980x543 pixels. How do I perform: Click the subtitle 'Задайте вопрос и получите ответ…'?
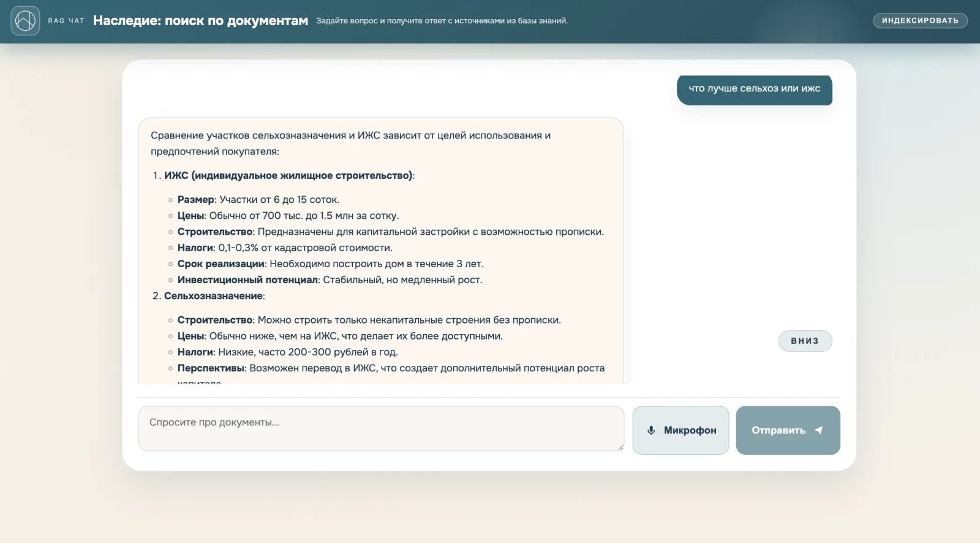pos(442,21)
